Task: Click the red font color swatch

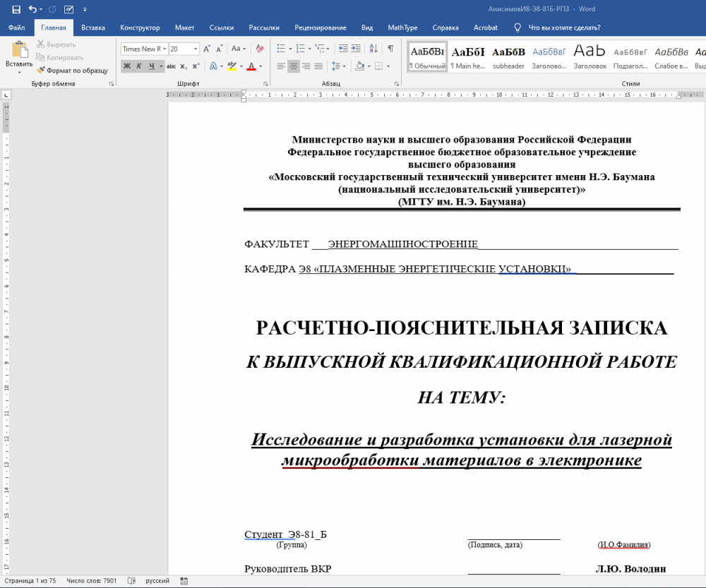Action: pos(251,66)
